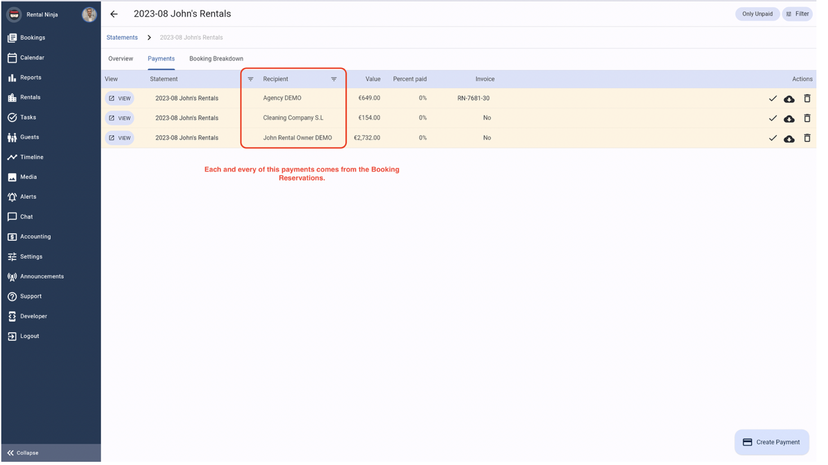View the Agency DEMO payment

[120, 99]
